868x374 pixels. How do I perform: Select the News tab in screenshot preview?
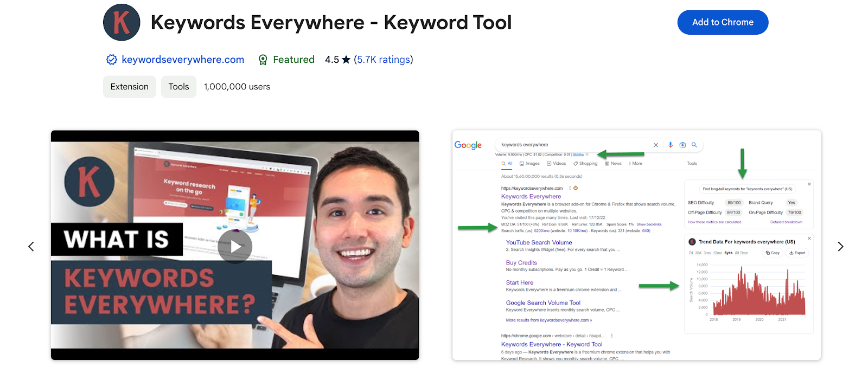point(614,163)
